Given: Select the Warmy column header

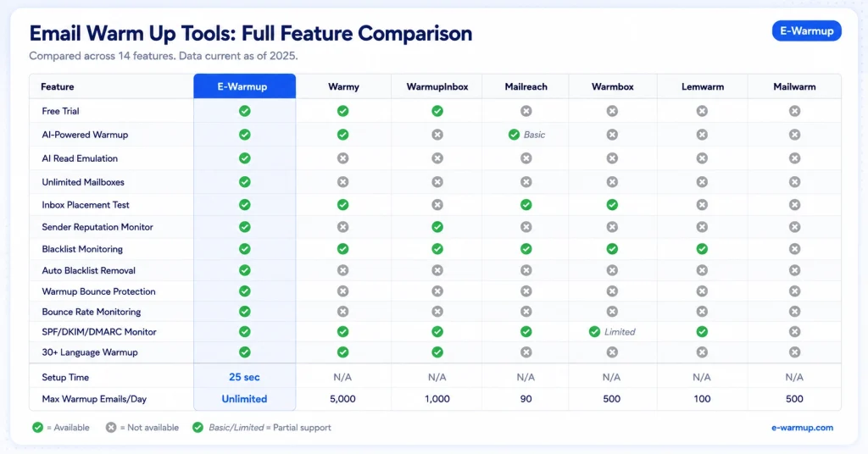Looking at the screenshot, I should pyautogui.click(x=343, y=86).
